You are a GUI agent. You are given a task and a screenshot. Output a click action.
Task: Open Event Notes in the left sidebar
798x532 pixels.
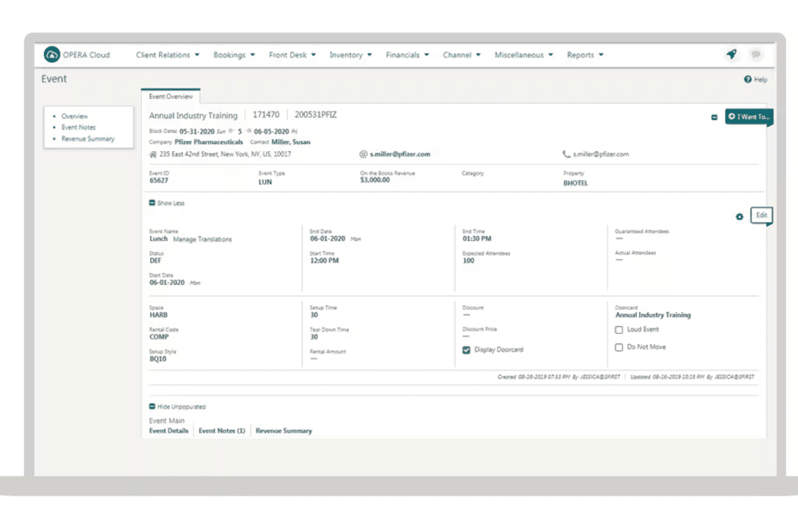pos(78,127)
